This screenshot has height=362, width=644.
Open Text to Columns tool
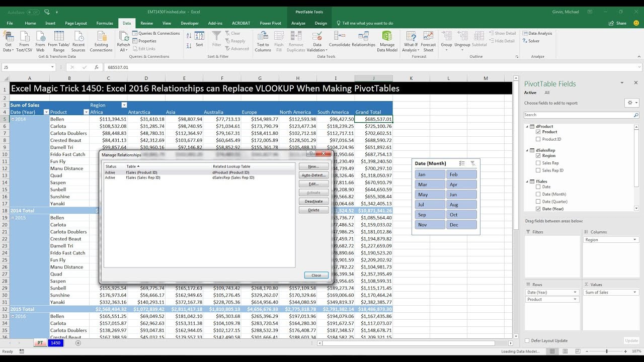[263, 41]
